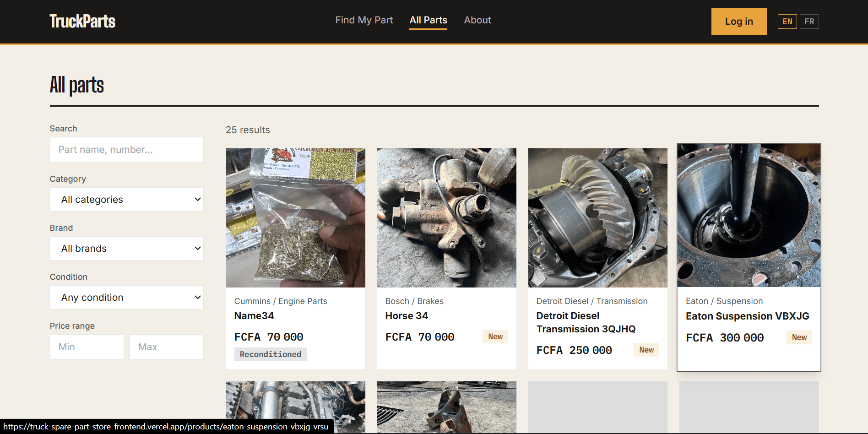Open the TruckParts logo home link

[82, 21]
